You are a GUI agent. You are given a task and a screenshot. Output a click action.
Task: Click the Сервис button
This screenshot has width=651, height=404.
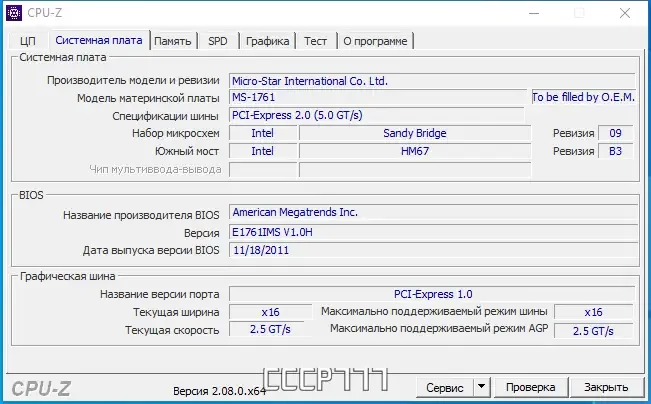[445, 388]
